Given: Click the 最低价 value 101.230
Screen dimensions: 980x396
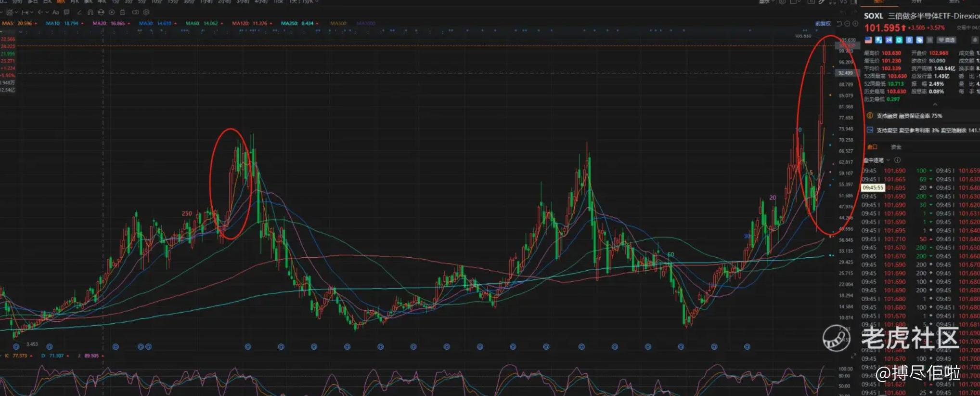Looking at the screenshot, I should point(891,61).
